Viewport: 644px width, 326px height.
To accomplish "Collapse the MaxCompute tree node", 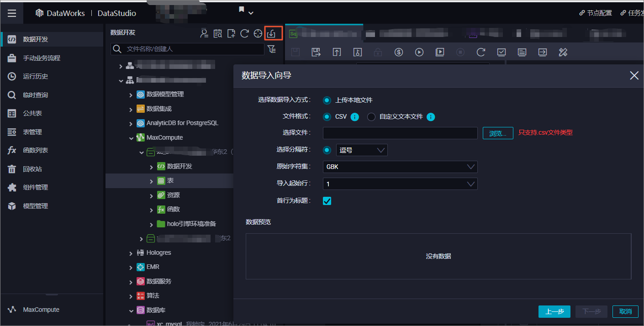I will point(131,137).
